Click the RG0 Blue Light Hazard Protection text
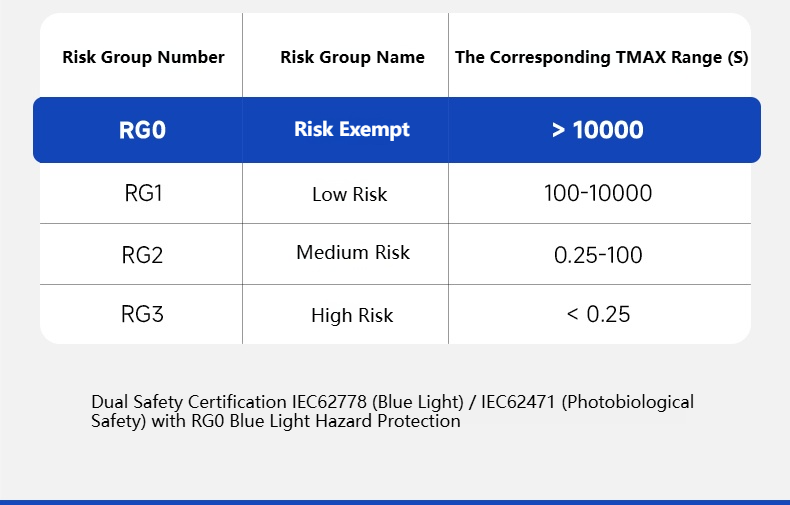This screenshot has width=790, height=505. click(325, 421)
